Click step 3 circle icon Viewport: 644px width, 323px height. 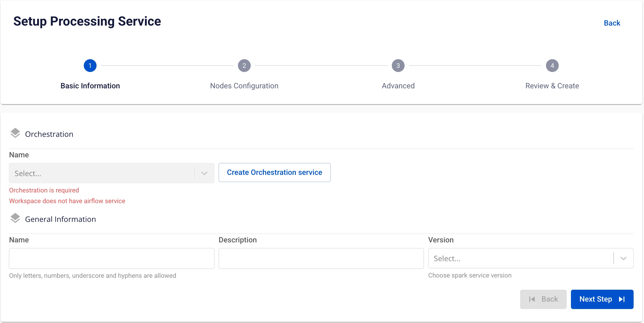[x=398, y=66]
